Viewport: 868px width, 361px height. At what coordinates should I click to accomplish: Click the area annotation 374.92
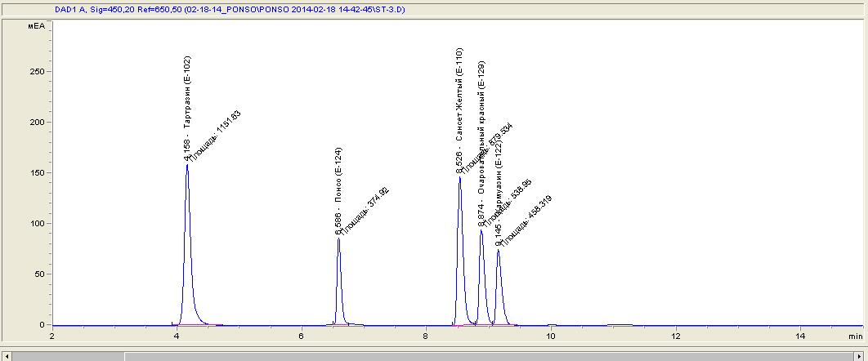pyautogui.click(x=365, y=211)
